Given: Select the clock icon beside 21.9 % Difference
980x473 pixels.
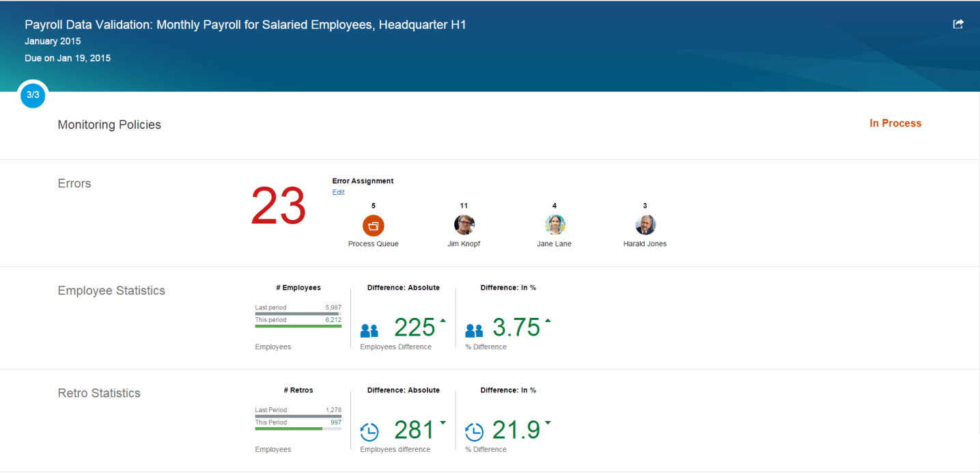Looking at the screenshot, I should [473, 432].
